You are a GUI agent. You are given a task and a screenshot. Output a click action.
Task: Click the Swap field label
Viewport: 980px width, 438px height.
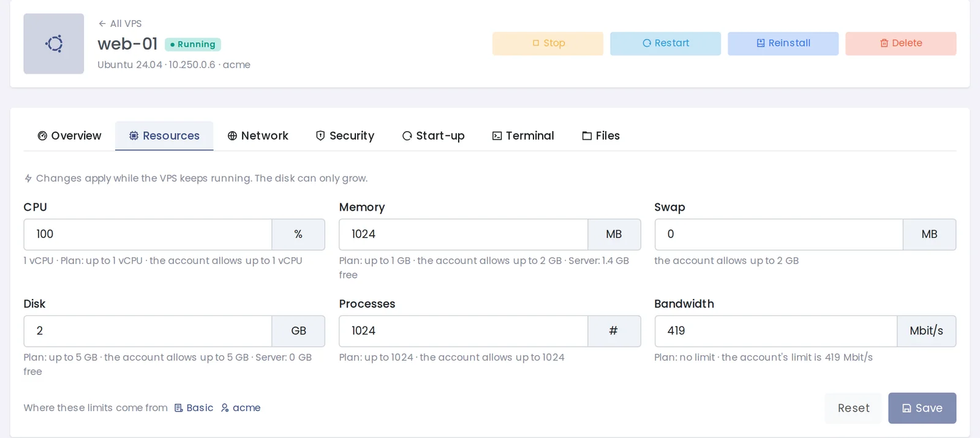[x=669, y=207]
